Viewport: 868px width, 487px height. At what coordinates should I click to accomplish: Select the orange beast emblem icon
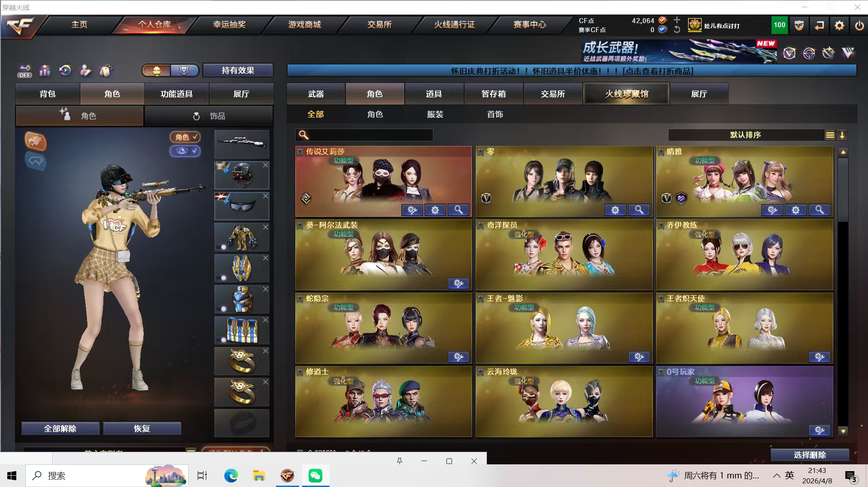(35, 141)
